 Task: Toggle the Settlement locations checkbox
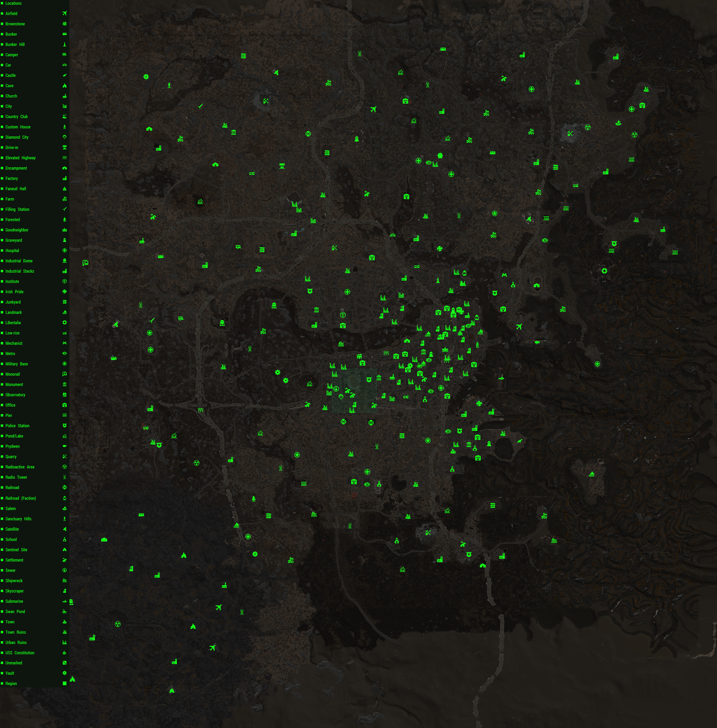pos(2,560)
